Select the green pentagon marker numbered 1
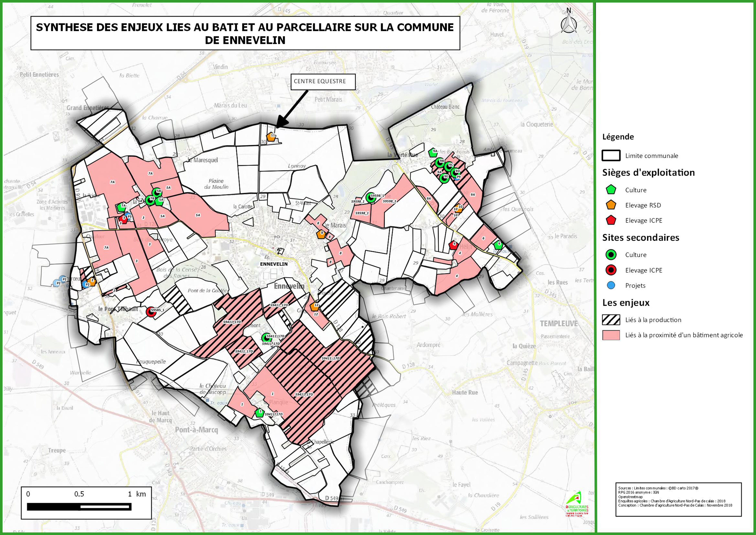Screen dimensions: 756x535 (x=260, y=413)
